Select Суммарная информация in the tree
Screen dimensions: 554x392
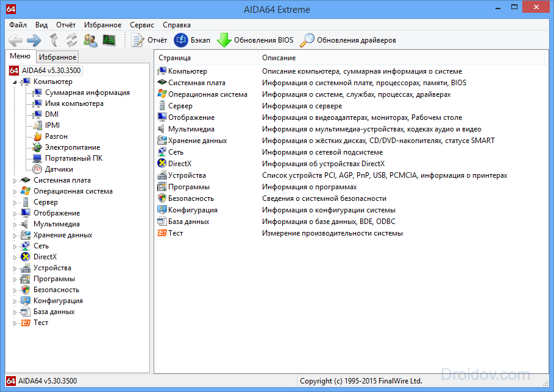87,93
